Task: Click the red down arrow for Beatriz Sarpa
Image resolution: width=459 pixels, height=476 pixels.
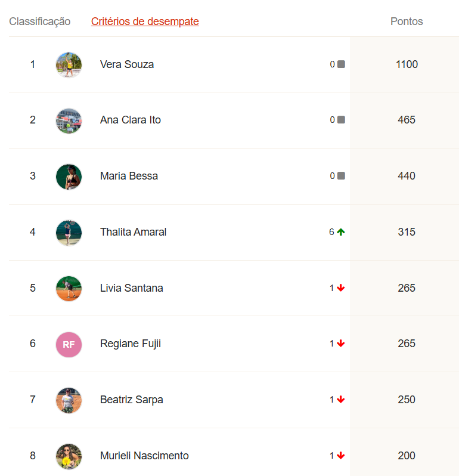Action: [x=341, y=400]
